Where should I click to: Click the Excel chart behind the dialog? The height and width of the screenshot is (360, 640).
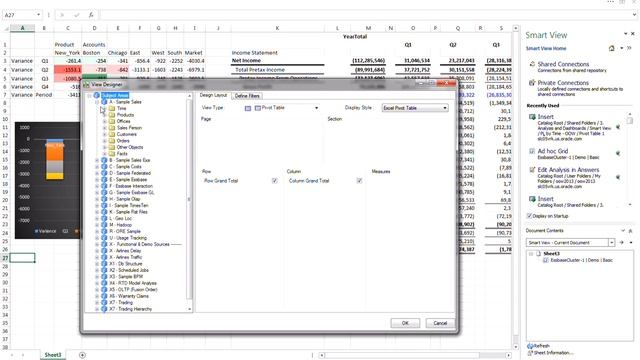pyautogui.click(x=47, y=180)
